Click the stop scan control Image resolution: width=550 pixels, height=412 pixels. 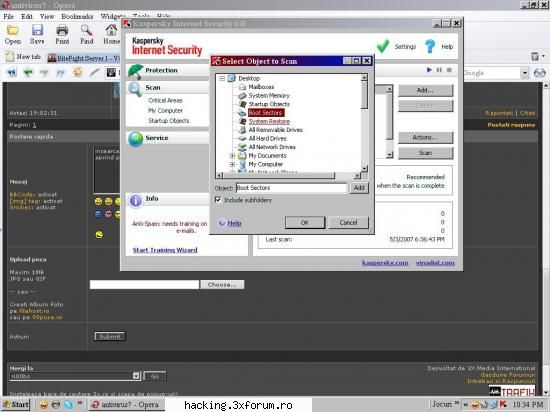pyautogui.click(x=449, y=70)
